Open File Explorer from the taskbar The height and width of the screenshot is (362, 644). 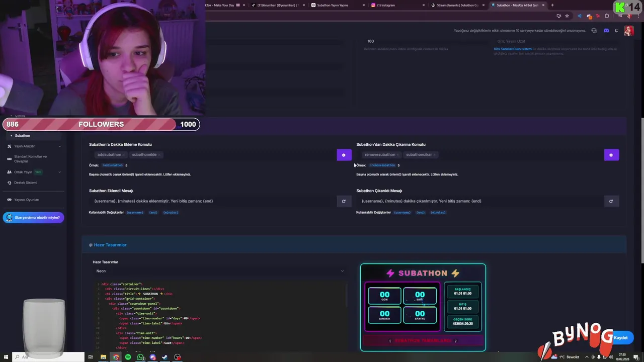[103, 357]
